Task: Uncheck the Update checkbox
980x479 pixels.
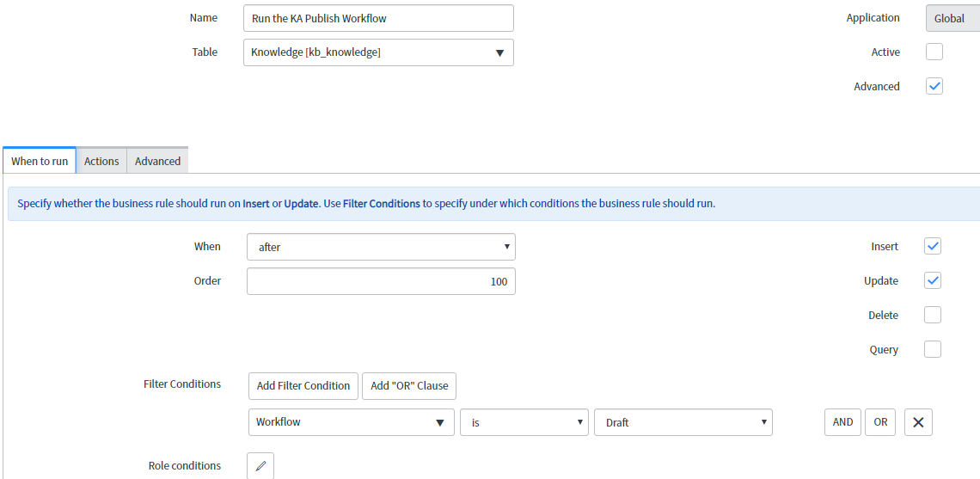Action: click(x=933, y=280)
